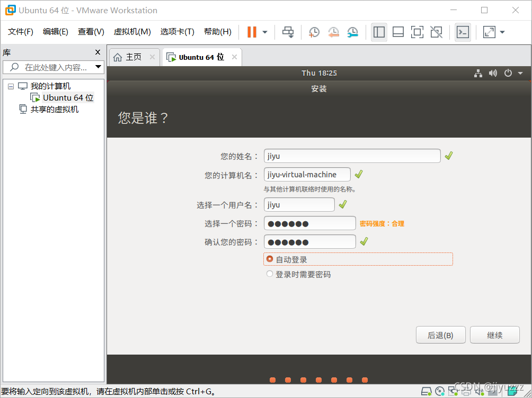
Task: Open the library search filter dropdown
Action: (x=99, y=67)
